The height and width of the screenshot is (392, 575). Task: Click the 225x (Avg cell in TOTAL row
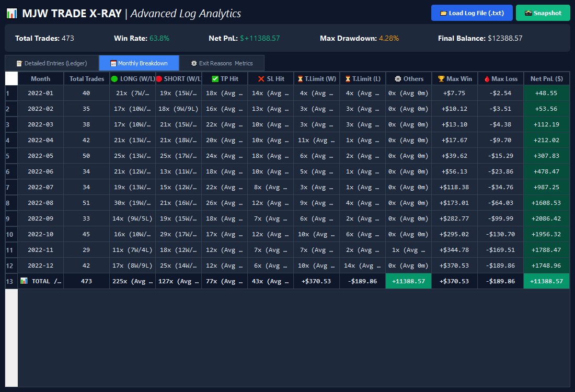132,281
